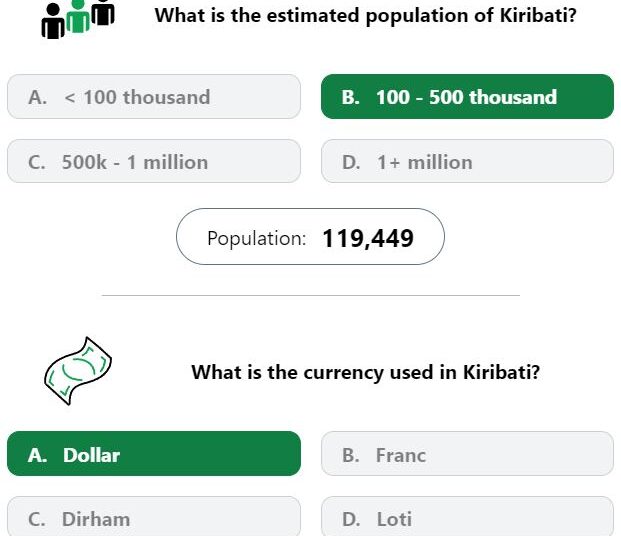Click the rightmost black person figure
This screenshot has height=536, width=621.
pos(103,13)
